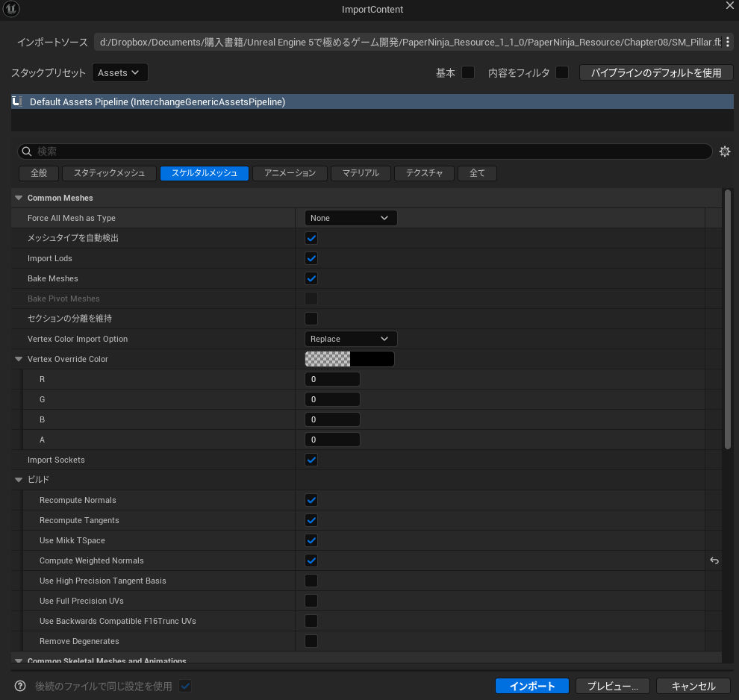Click the help question mark icon
The width and height of the screenshot is (739, 700).
pyautogui.click(x=20, y=686)
